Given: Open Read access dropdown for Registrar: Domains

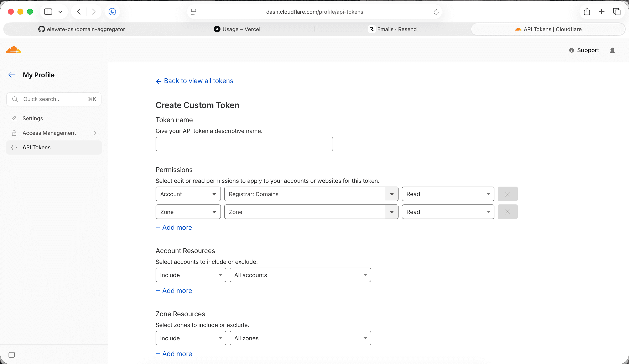Looking at the screenshot, I should click(x=448, y=194).
